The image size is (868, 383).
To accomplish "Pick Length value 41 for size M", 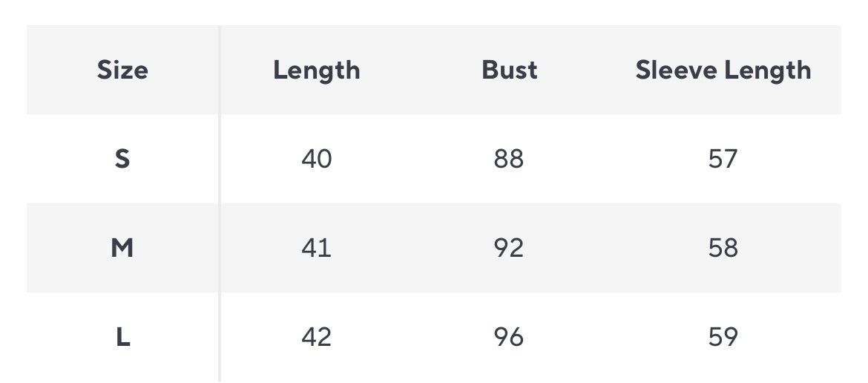I will 317,248.
